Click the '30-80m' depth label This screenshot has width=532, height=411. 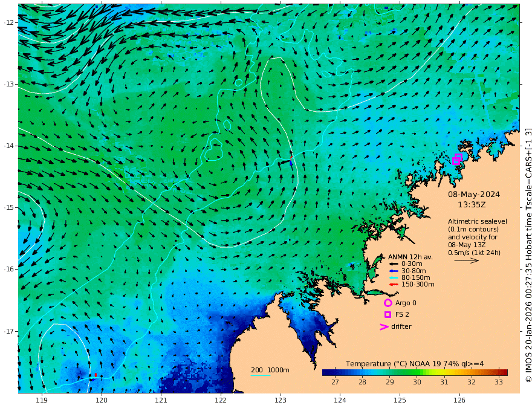(x=414, y=271)
